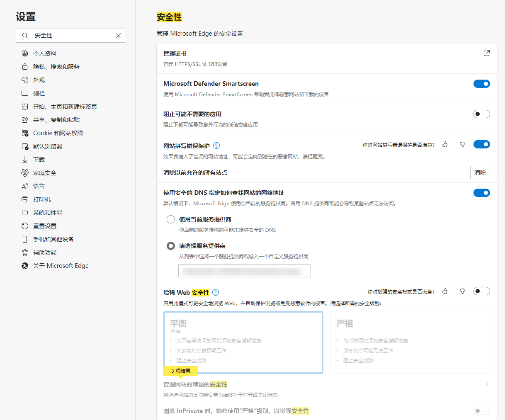Click the 家庭安全 family icon
Viewport: 505px width, 420px height.
pos(25,173)
